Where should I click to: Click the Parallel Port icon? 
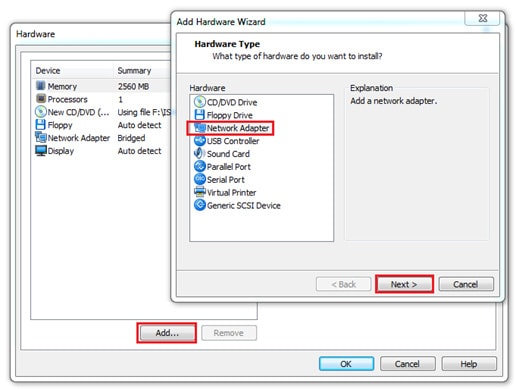[199, 166]
